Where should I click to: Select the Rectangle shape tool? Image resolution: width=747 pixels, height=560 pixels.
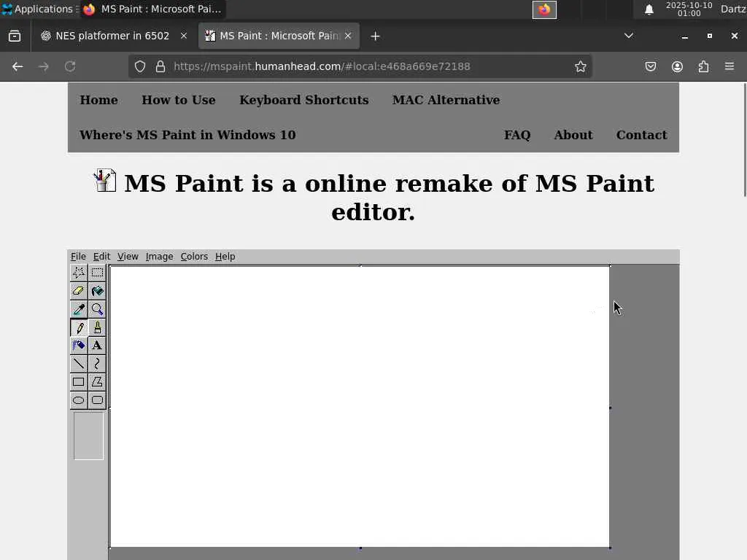pyautogui.click(x=79, y=382)
